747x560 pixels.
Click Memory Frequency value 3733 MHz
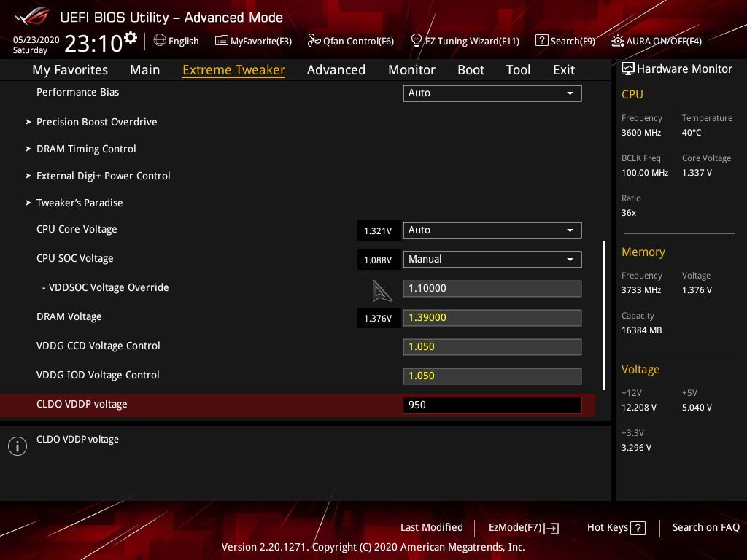coord(640,290)
